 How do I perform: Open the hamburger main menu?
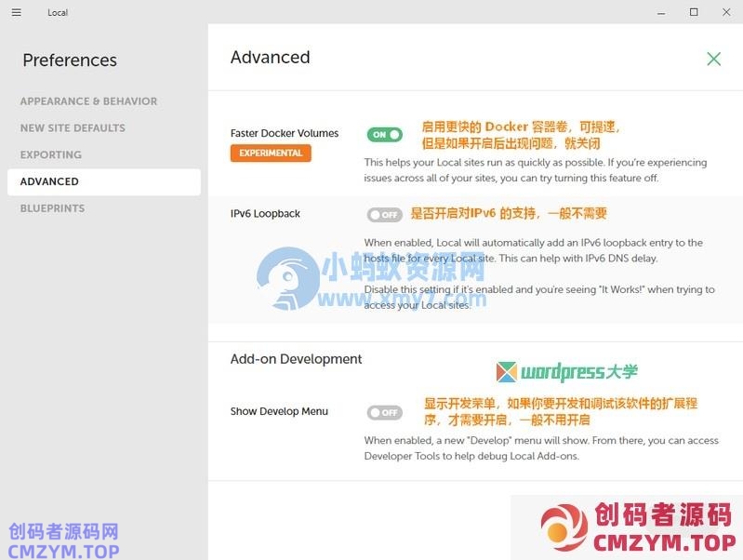point(17,12)
